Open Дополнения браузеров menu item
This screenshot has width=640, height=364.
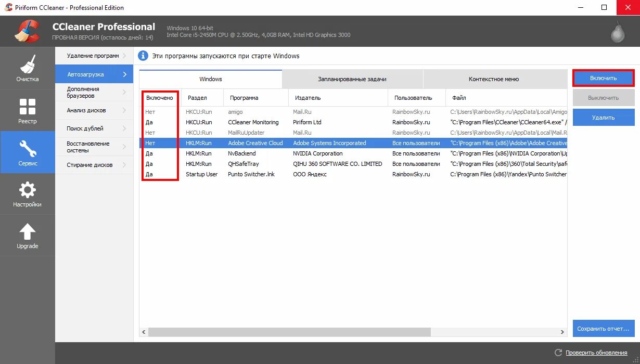[x=94, y=93]
